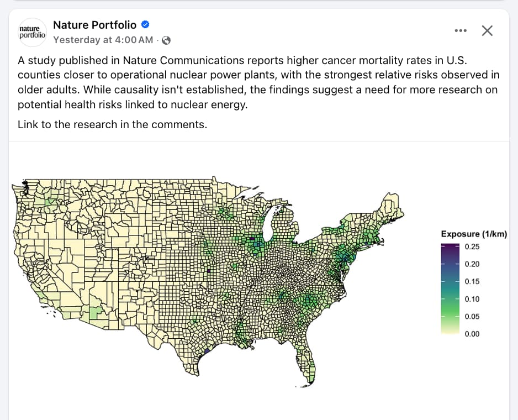Close the post with the X icon

click(x=487, y=30)
